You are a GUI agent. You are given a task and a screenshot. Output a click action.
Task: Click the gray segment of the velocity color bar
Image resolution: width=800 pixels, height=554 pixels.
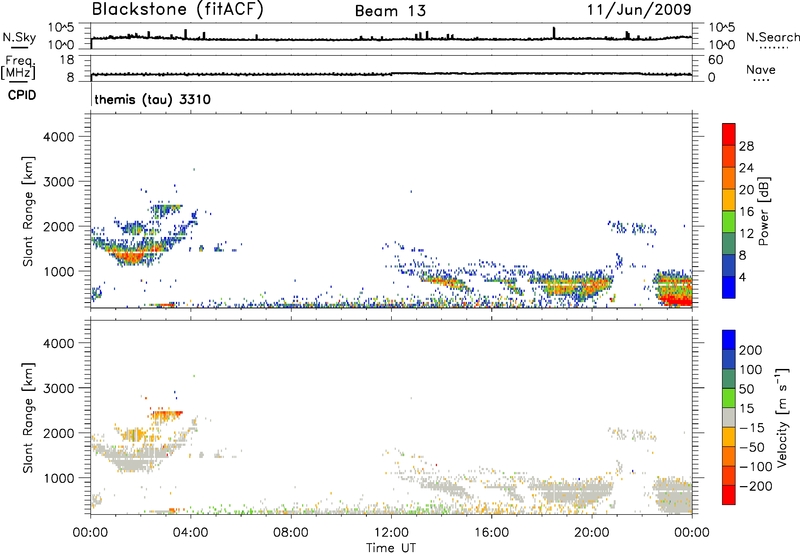point(729,418)
